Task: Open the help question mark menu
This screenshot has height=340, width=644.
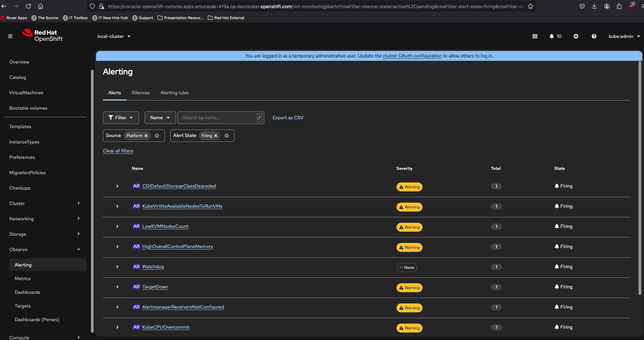Action: [594, 36]
